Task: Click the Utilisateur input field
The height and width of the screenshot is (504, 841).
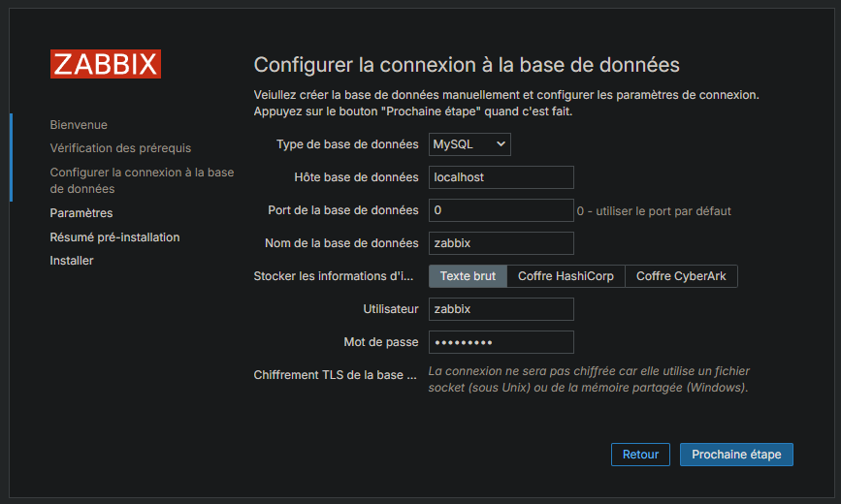Action: click(x=501, y=309)
